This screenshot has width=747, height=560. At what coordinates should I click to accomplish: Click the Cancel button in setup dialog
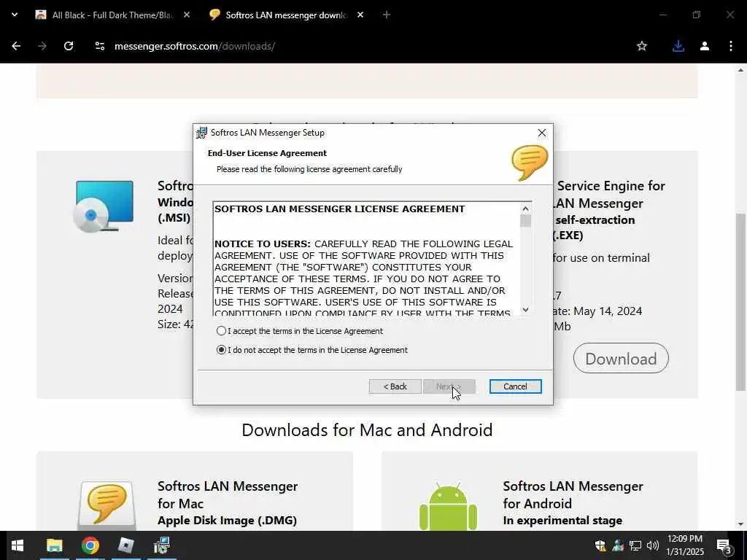pos(515,386)
